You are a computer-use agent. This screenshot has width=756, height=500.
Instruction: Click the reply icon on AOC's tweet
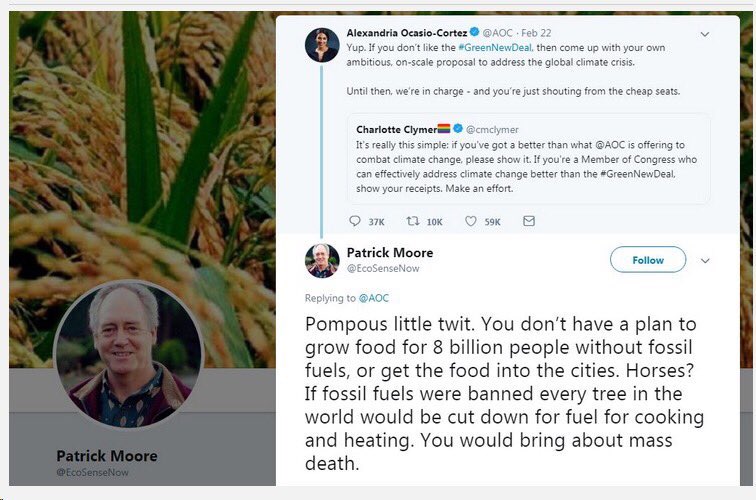pyautogui.click(x=355, y=221)
